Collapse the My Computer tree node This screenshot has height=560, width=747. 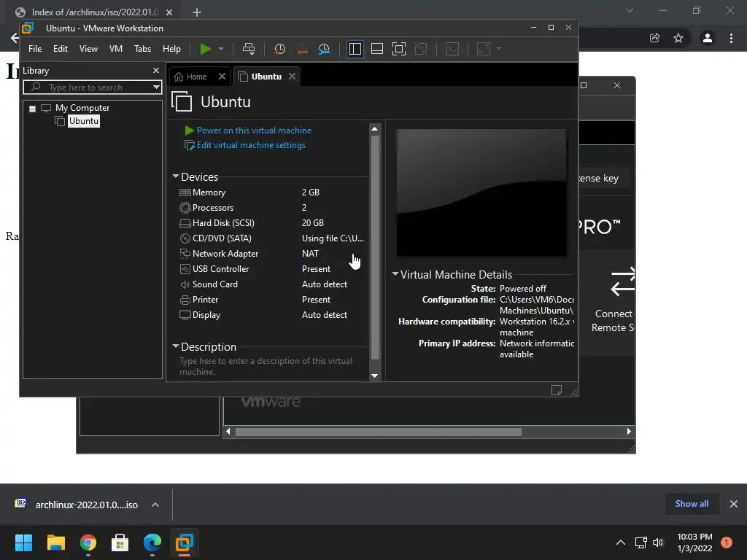click(x=32, y=109)
